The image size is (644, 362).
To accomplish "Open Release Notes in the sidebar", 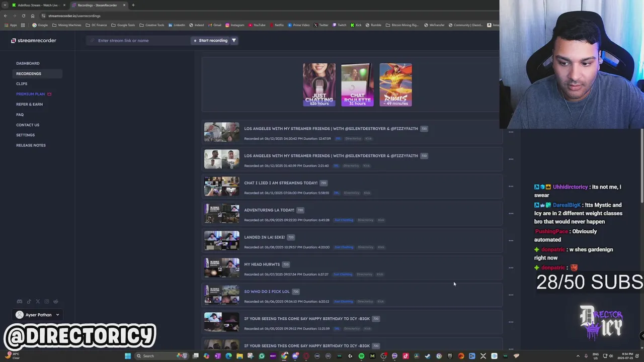I will pyautogui.click(x=31, y=145).
